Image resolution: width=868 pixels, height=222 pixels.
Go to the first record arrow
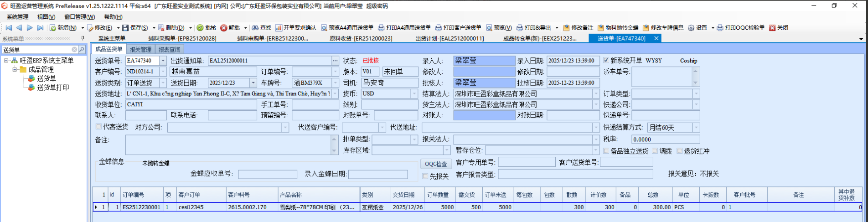[8, 28]
